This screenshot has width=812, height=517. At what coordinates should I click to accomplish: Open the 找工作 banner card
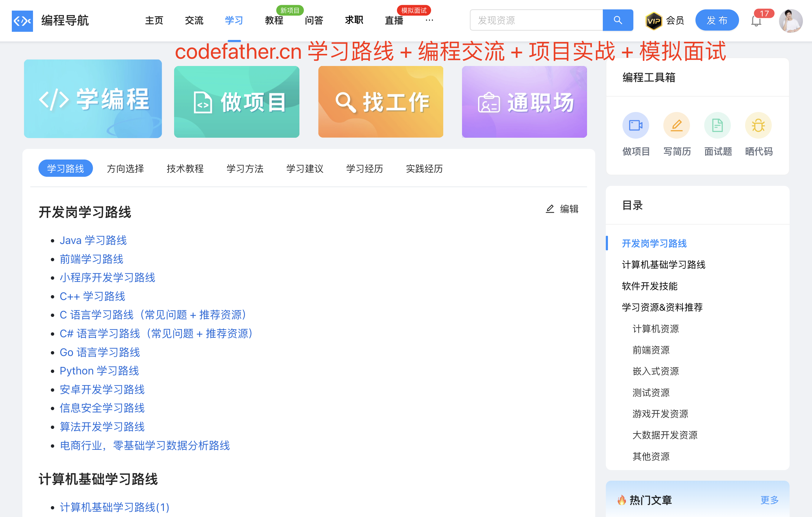(380, 102)
